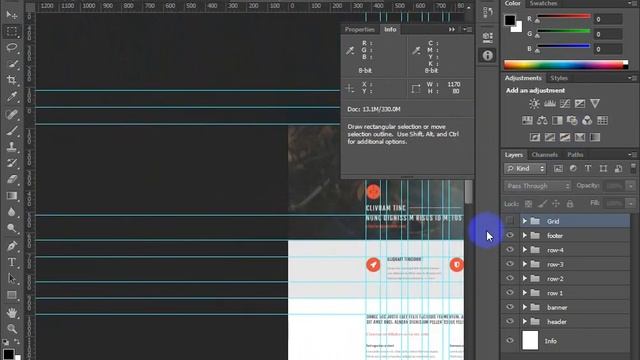Expand the footer layer group
Screen dimensions: 640x360
pyautogui.click(x=525, y=236)
